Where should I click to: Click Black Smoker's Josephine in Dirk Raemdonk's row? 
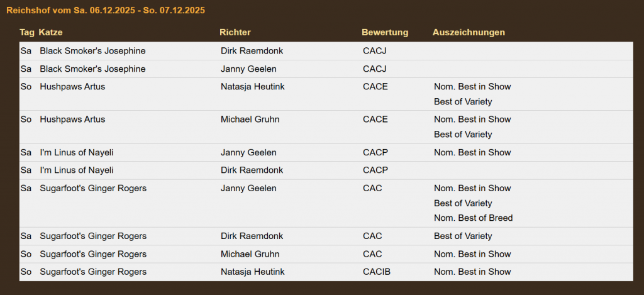(x=92, y=51)
